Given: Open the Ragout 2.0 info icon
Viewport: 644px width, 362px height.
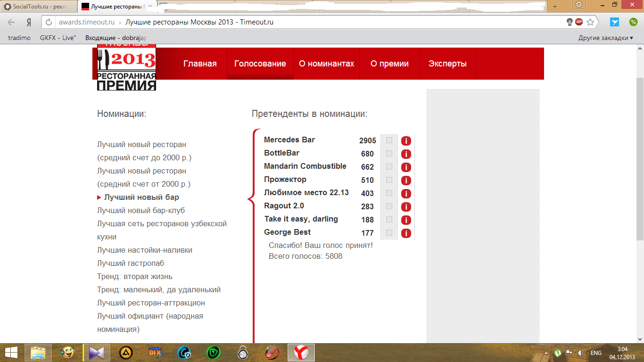Looking at the screenshot, I should 406,207.
